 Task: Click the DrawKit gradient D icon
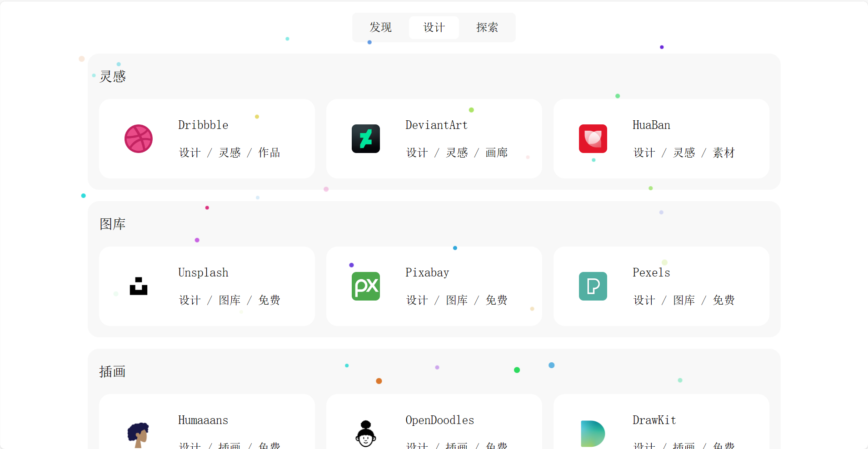pos(593,434)
